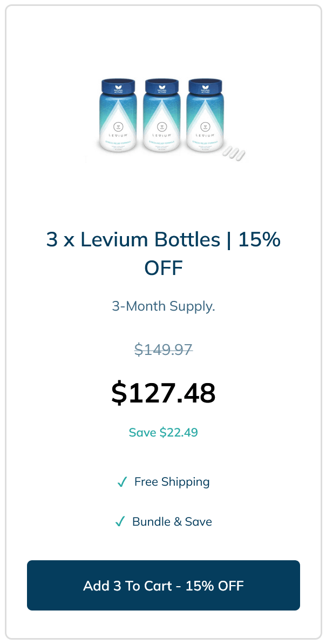Click the Add 3 To Cart - 15% OFF button
Viewport: 326px width, 644px height.
[x=163, y=585]
